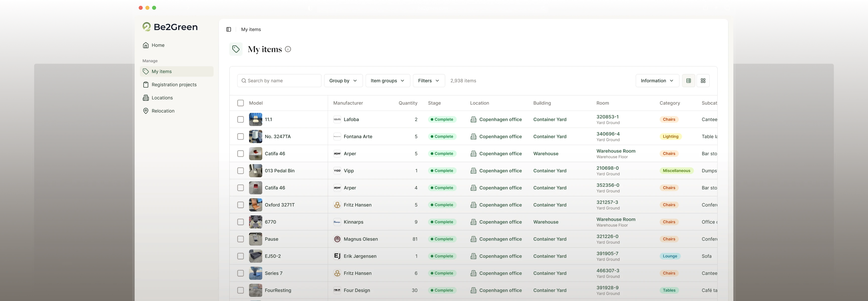868x301 pixels.
Task: Click the sidebar collapse icon beside My items
Action: click(x=229, y=30)
